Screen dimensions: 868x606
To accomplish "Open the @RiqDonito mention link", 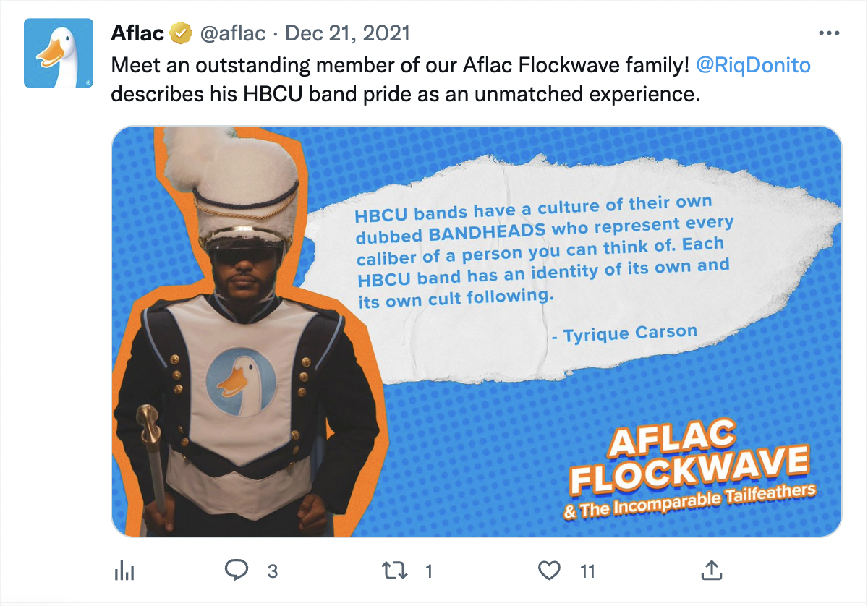I will (x=753, y=65).
